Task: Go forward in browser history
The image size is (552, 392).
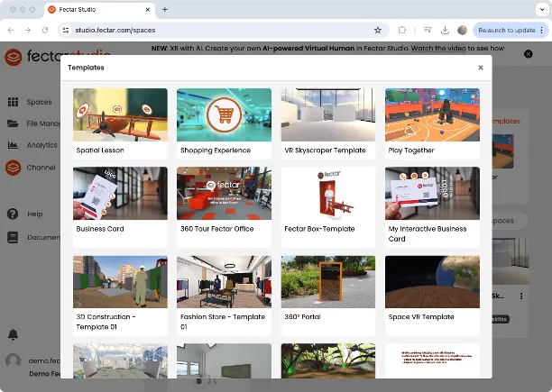Action: (x=28, y=31)
